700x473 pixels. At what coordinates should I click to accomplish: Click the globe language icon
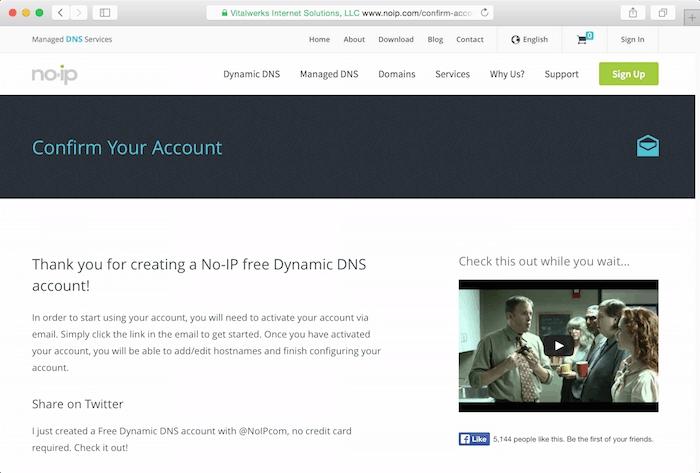click(515, 39)
